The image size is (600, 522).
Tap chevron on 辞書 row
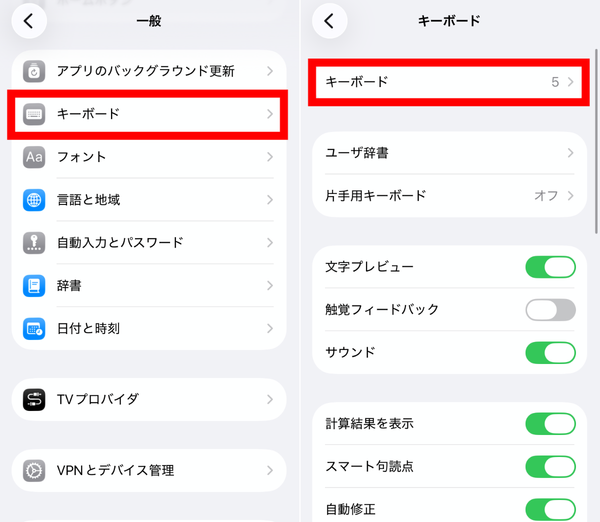[270, 285]
